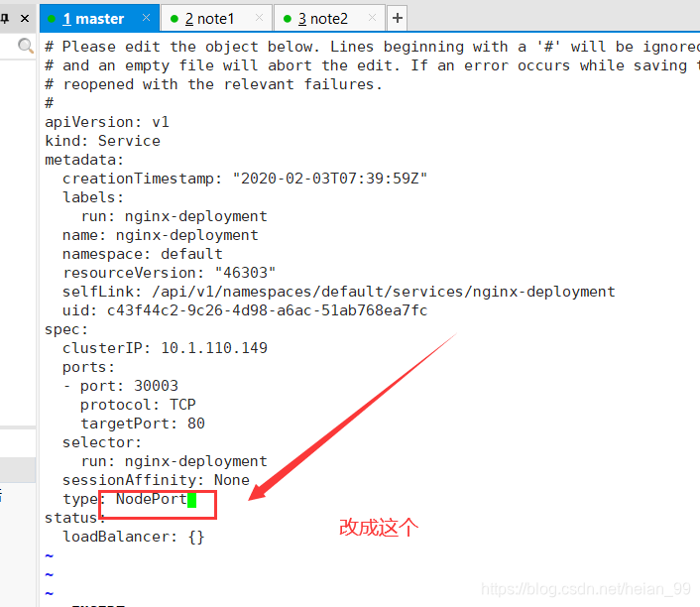
Task: Click the 'metadata:' line
Action: click(84, 160)
